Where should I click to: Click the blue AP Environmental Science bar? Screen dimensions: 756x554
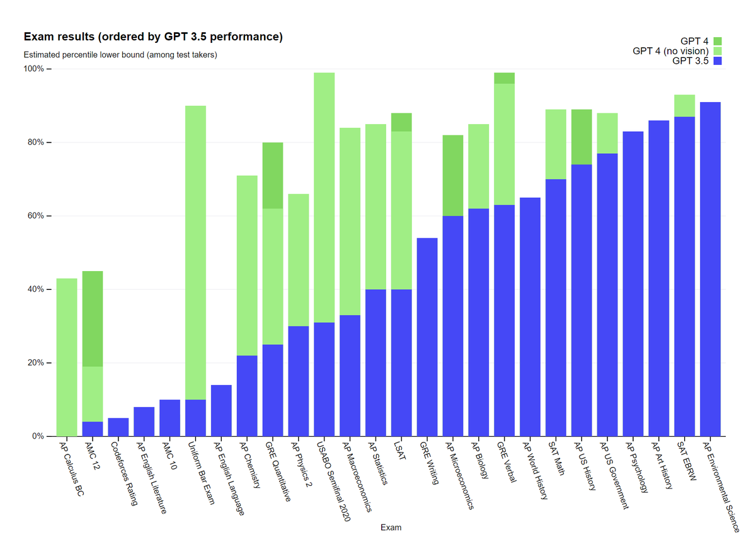coord(711,269)
